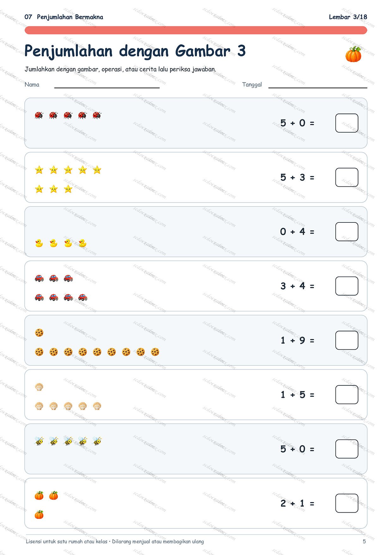Screen dimensions: 392x555
Task: Click the answer box for 5 + 3
Action: pyautogui.click(x=347, y=178)
